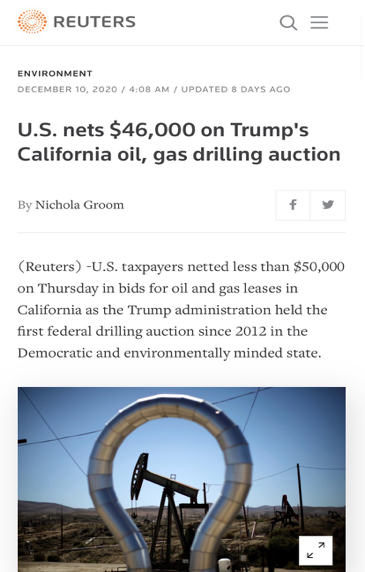Tap the small derrick at the photo's right
365x572 pixels.
coord(286,511)
